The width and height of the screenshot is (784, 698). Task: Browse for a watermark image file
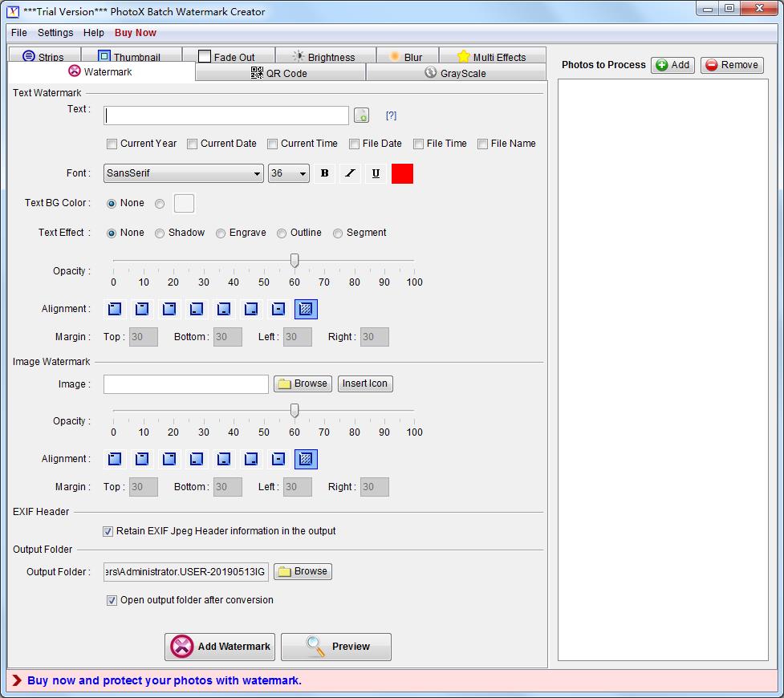pyautogui.click(x=303, y=383)
